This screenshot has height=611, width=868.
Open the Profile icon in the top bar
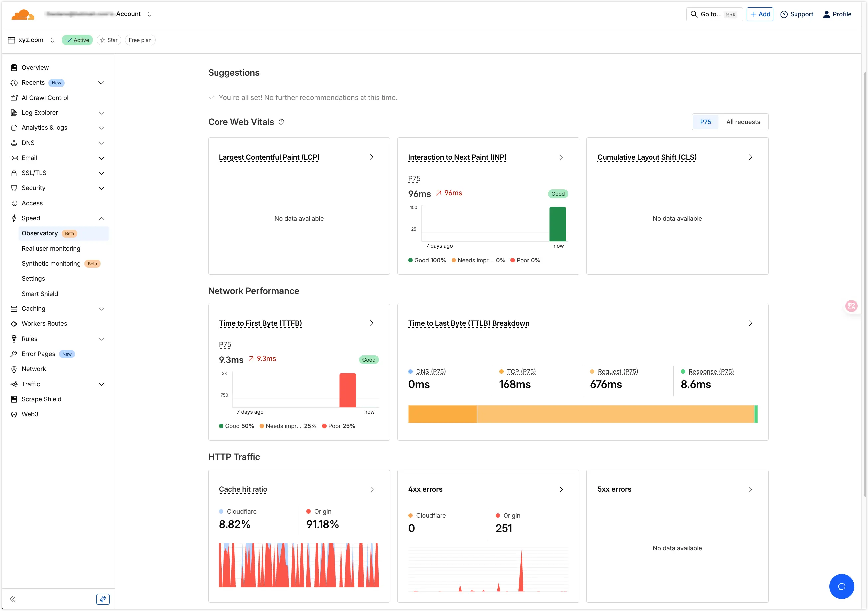tap(826, 14)
